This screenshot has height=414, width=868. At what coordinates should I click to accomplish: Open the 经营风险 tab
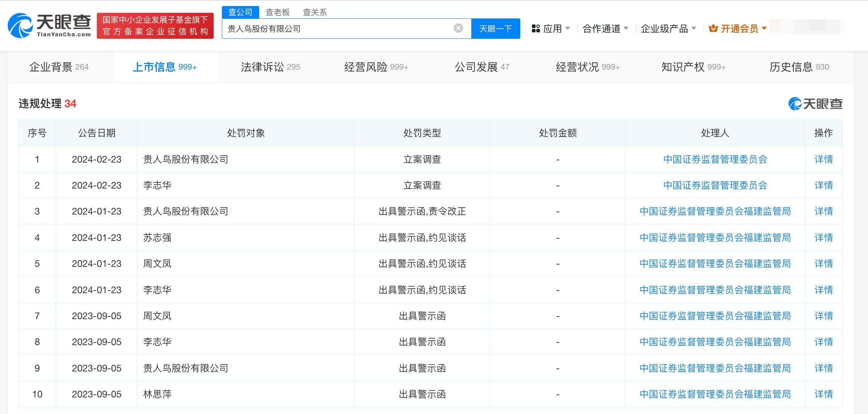376,67
